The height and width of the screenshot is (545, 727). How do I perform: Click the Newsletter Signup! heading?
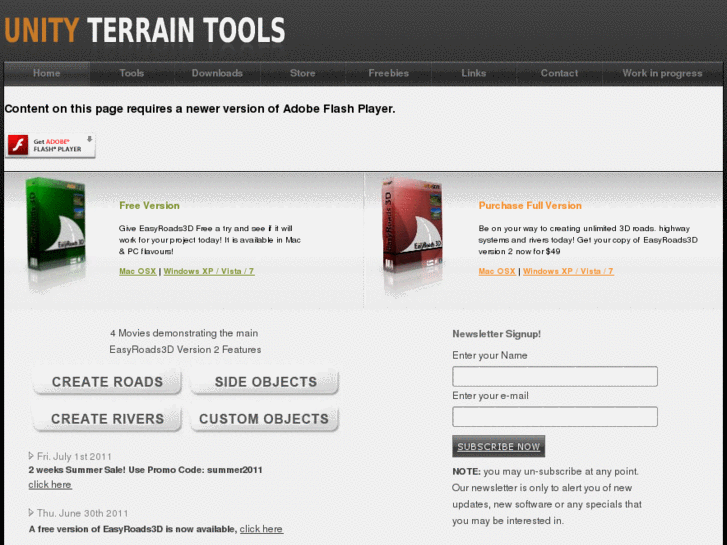pos(497,334)
